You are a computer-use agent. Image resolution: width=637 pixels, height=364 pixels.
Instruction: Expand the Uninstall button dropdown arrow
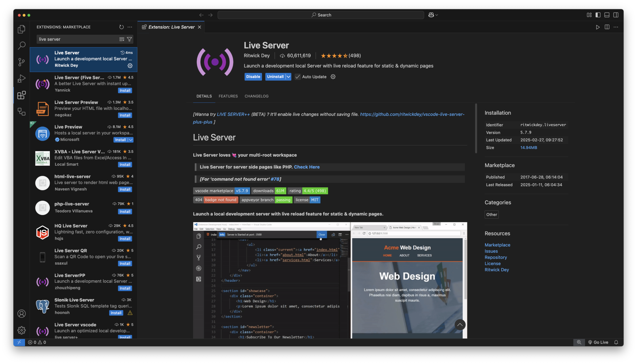click(288, 77)
